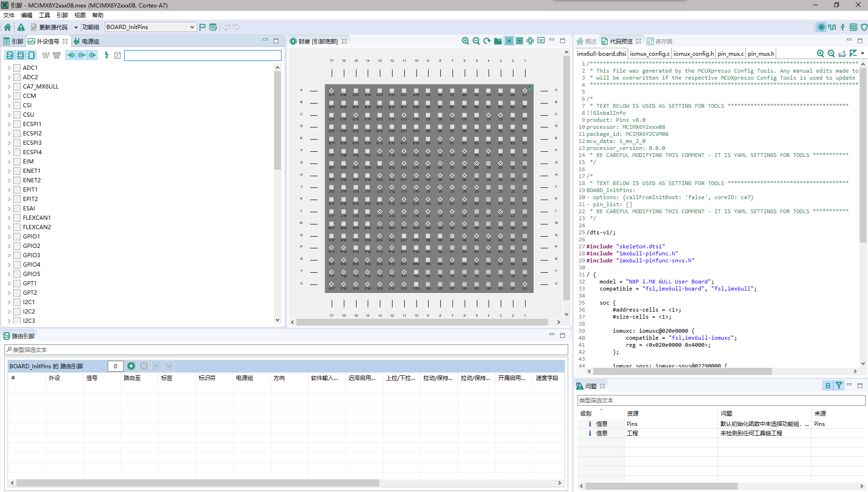Click the alarm clock icon in peripheral signals toolbar
Viewport: 868px width, 492px height.
[117, 55]
